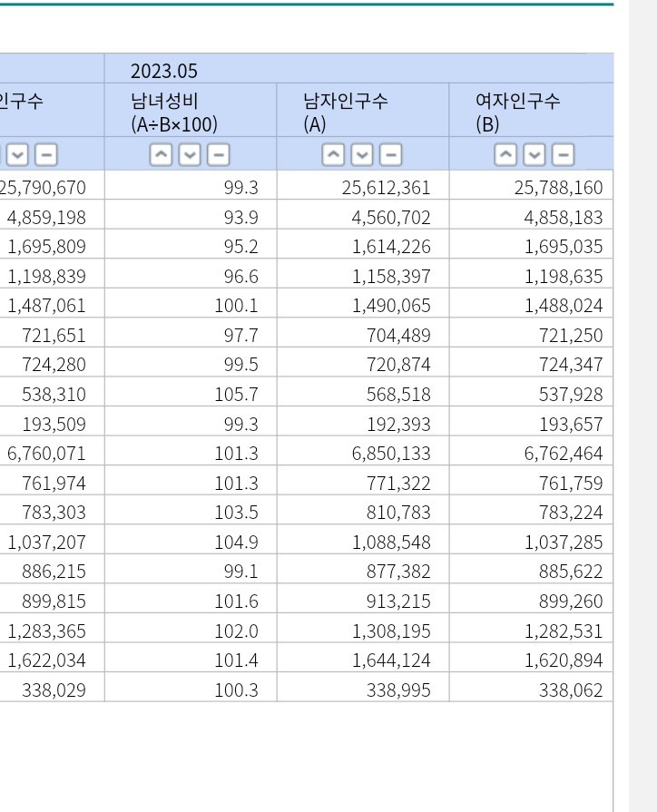Click the 남녀성비 (A÷B×100) column header
The height and width of the screenshot is (812, 657).
click(191, 112)
